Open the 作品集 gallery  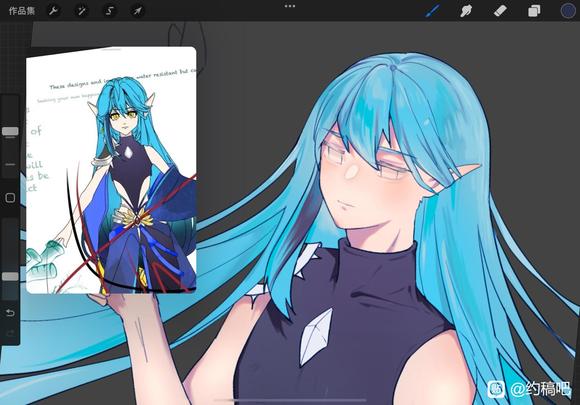coord(22,11)
